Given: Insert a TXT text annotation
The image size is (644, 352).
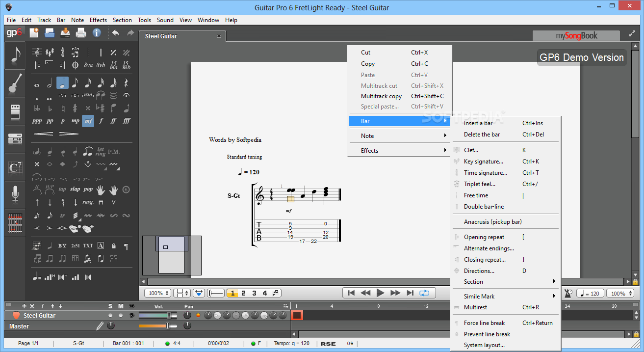Looking at the screenshot, I should tap(88, 245).
